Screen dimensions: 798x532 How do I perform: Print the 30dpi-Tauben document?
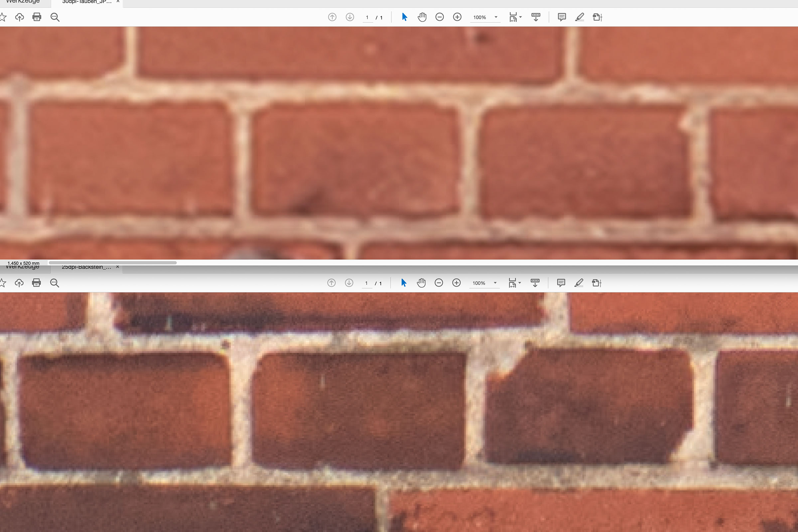(x=37, y=17)
